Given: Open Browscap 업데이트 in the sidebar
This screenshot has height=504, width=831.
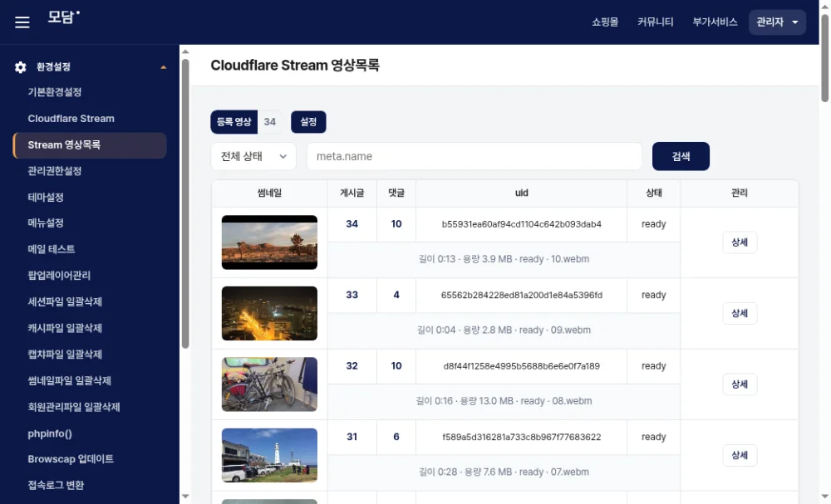Looking at the screenshot, I should click(x=71, y=459).
